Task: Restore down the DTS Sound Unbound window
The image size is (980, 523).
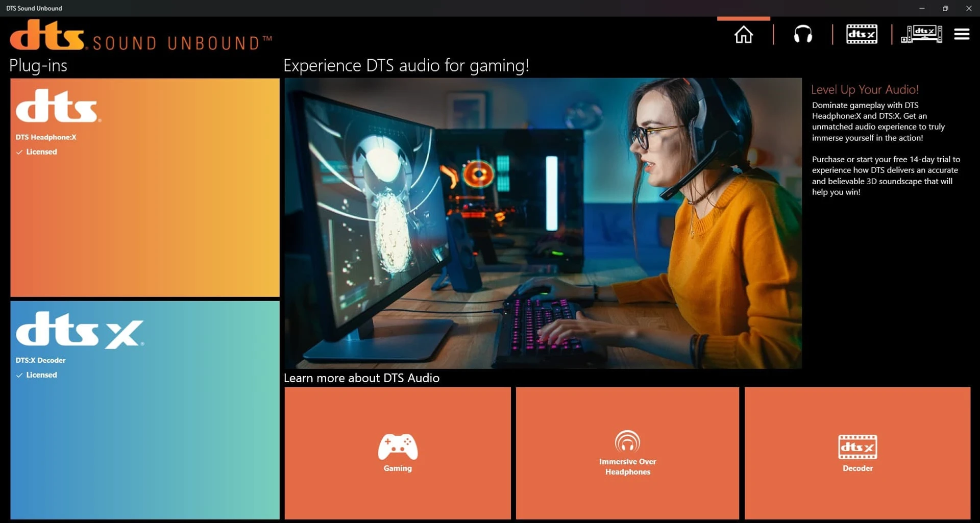Action: click(945, 8)
